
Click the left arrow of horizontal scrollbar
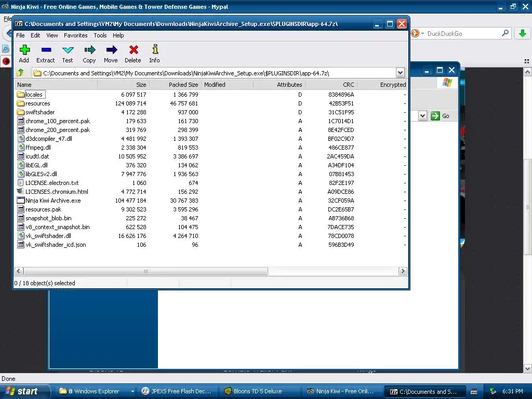click(x=19, y=271)
